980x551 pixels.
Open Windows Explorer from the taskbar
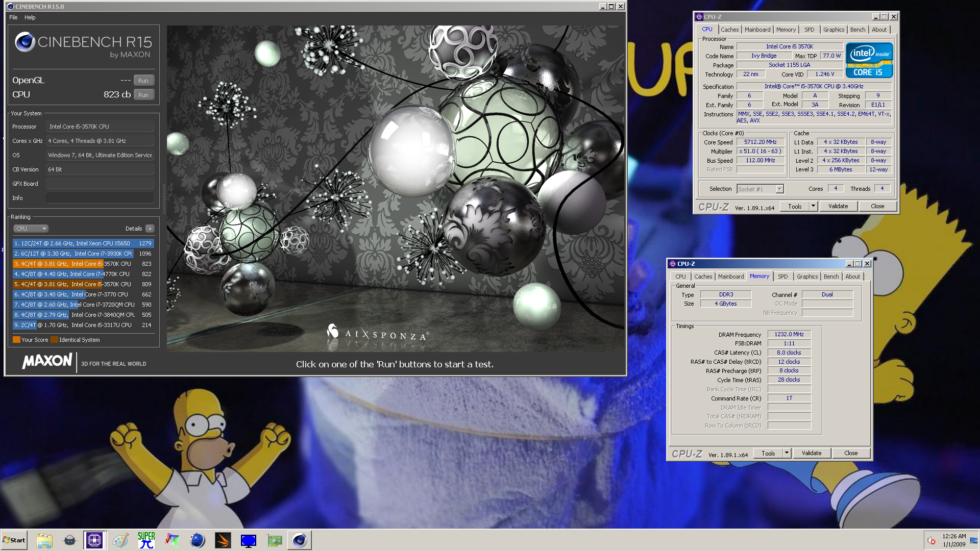point(44,540)
